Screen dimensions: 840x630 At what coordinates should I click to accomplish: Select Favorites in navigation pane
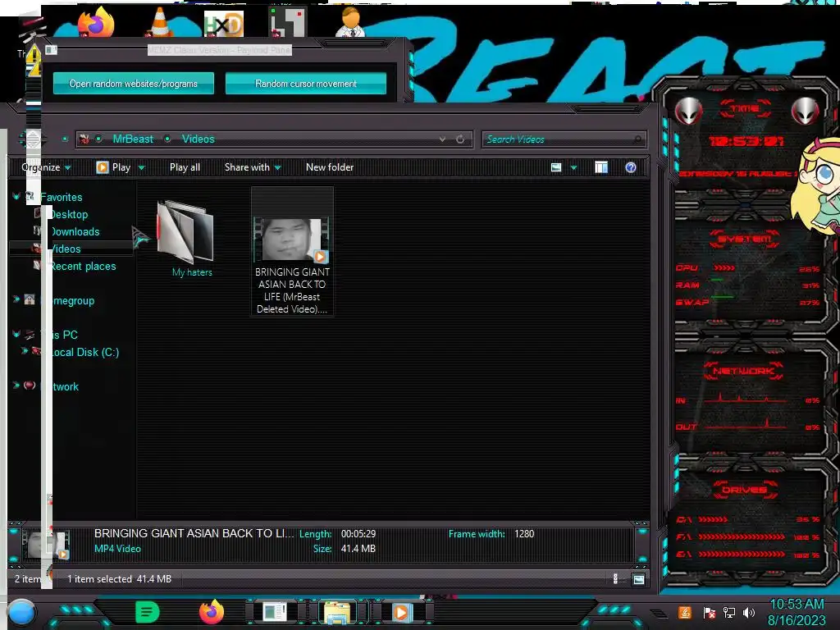(61, 197)
